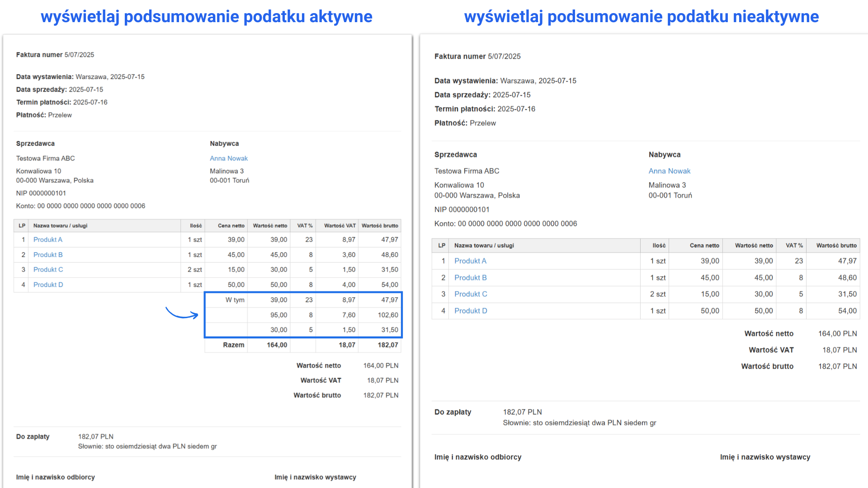This screenshot has width=868, height=488.
Task: Open the Anna Nowak buyer link on left invoice
Action: [228, 158]
